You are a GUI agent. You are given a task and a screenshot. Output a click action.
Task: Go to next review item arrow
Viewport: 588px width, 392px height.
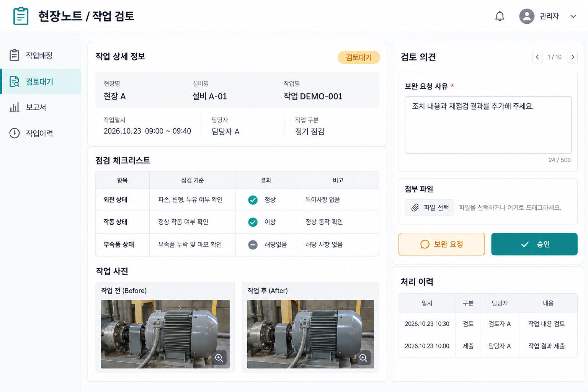point(573,57)
